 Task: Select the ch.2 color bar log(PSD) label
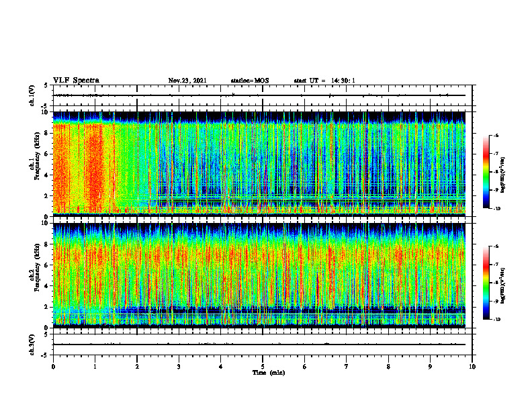[503, 286]
